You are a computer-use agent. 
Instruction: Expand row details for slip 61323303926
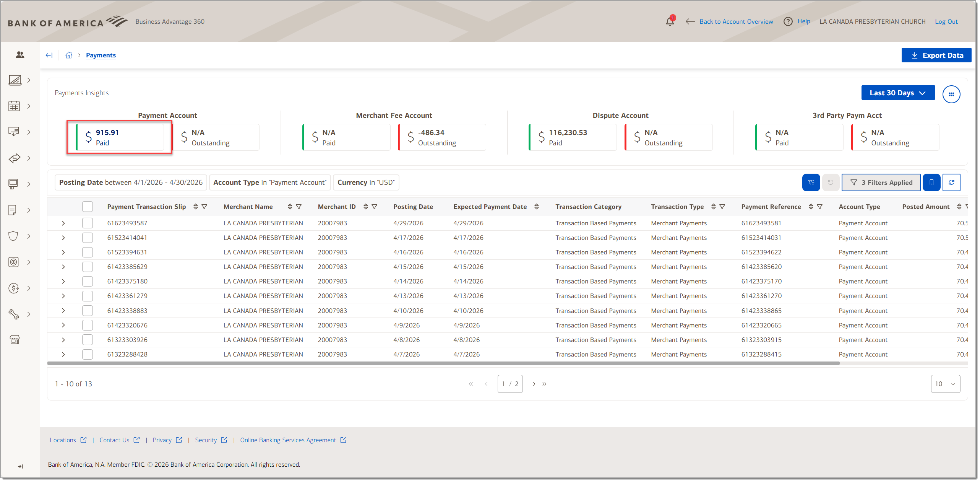(x=63, y=340)
